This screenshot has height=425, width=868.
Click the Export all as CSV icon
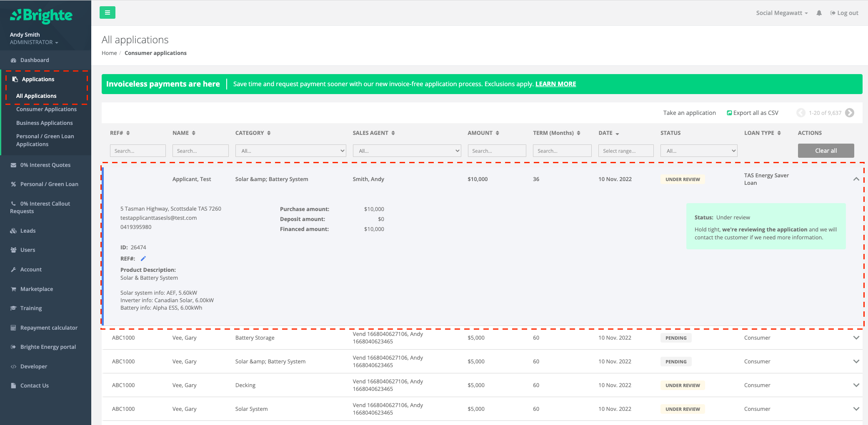tap(729, 113)
